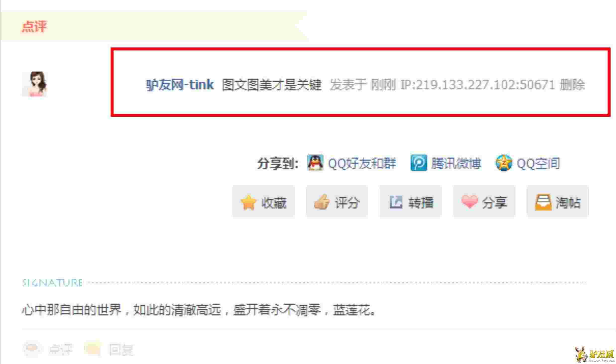Click the QQ penguin share icon
This screenshot has width=616, height=364.
click(x=315, y=163)
